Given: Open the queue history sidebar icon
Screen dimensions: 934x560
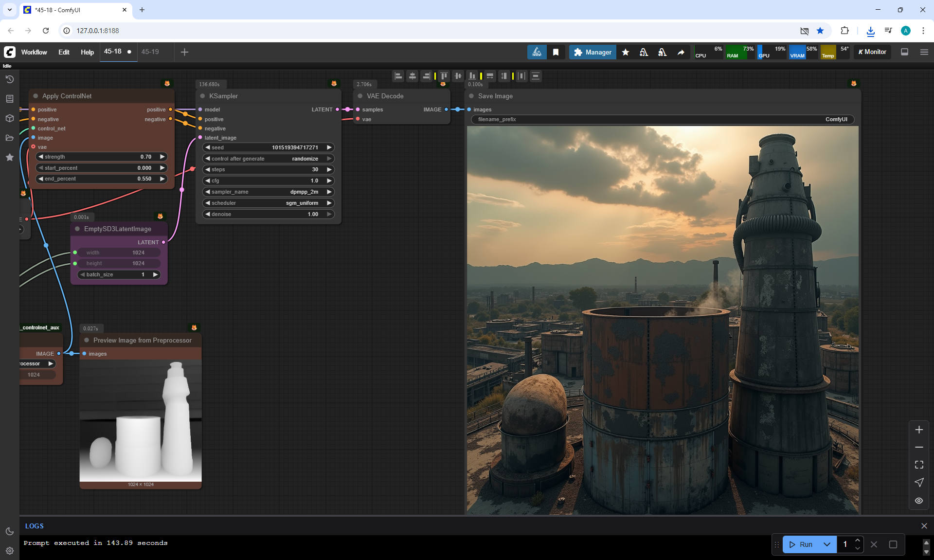Looking at the screenshot, I should 9,79.
